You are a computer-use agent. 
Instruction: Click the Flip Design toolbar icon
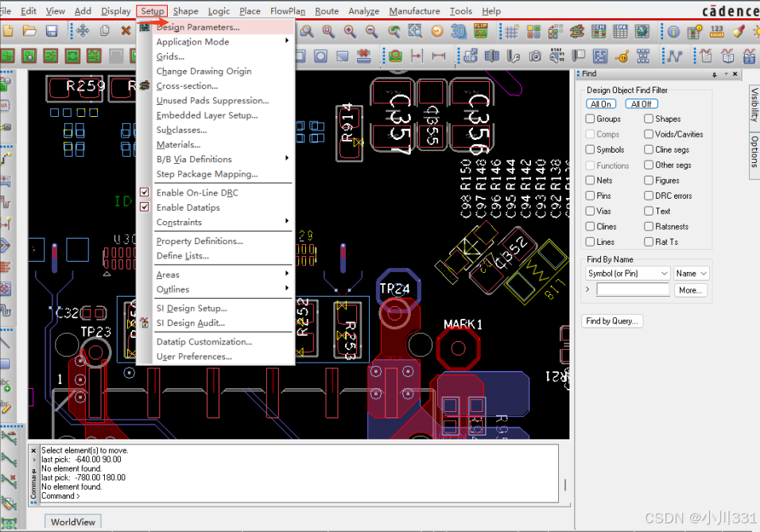click(480, 32)
